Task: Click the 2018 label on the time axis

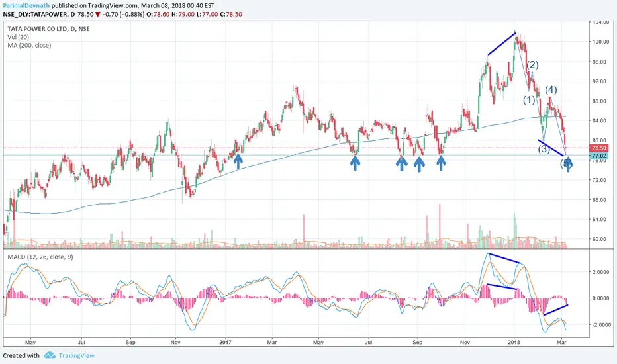Action: point(514,342)
